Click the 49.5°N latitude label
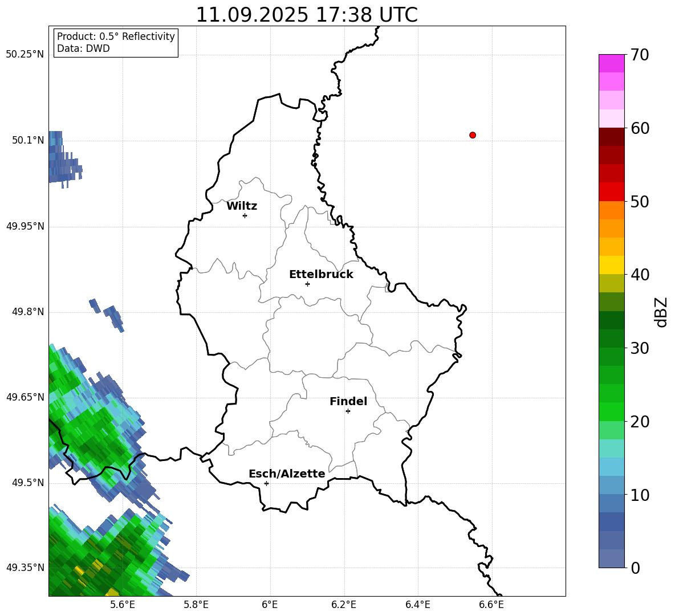The height and width of the screenshot is (616, 675). click(x=27, y=483)
